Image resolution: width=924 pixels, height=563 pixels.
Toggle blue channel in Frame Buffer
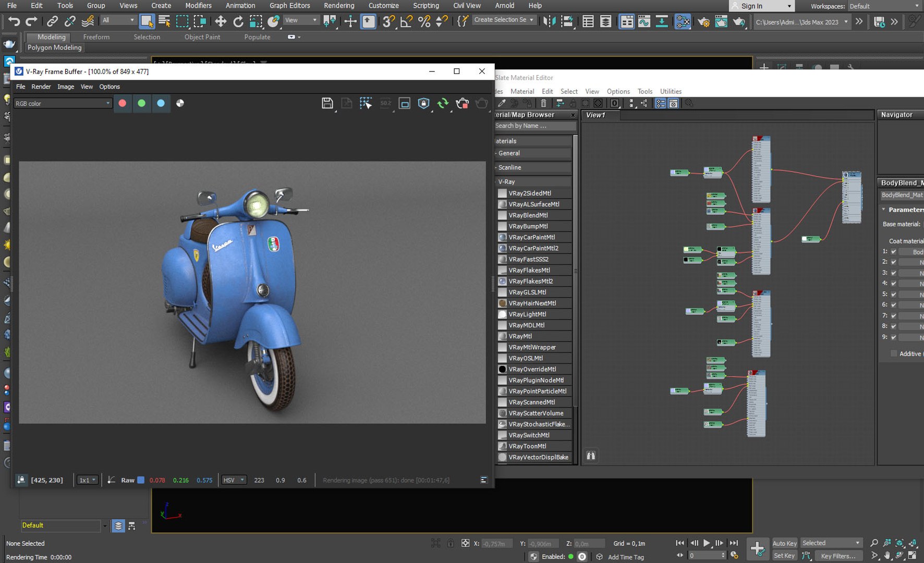pos(161,103)
